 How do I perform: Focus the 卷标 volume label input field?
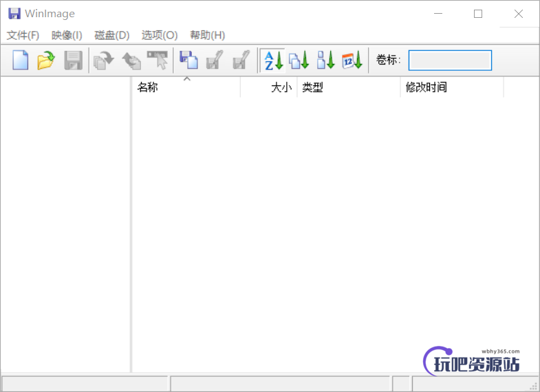click(450, 61)
